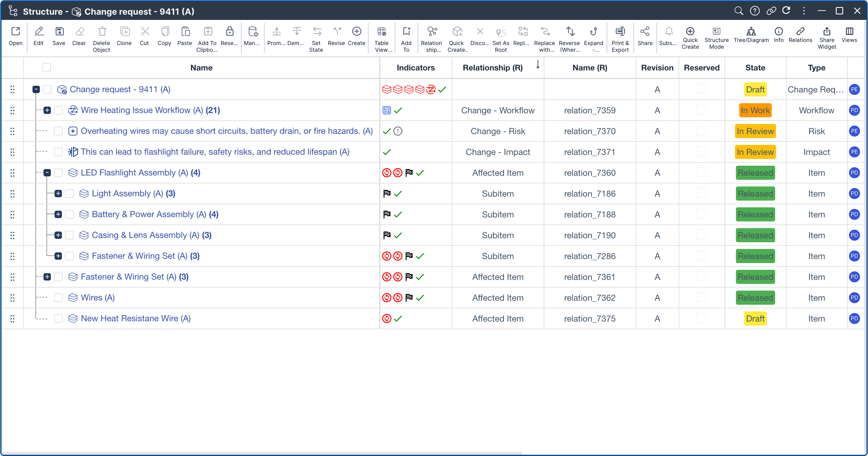Image resolution: width=868 pixels, height=456 pixels.
Task: Click the Structure Mode icon
Action: [x=716, y=32]
